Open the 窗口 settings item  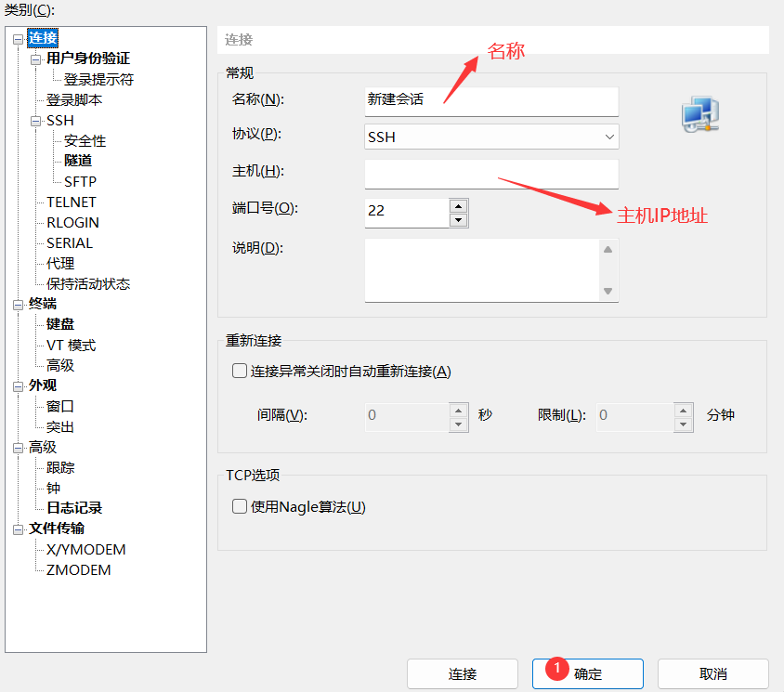pyautogui.click(x=60, y=407)
